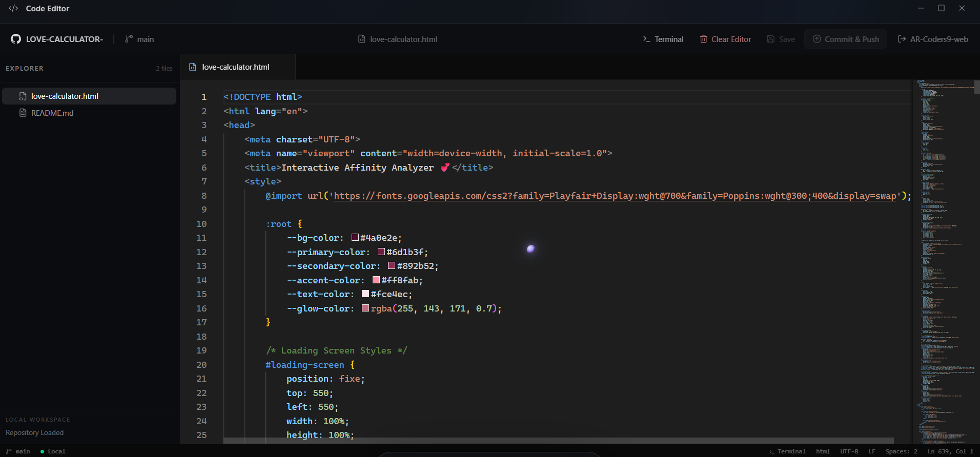Click the GitHub logo beside LOVE-CALCULATOR-
This screenshot has width=980, height=457.
(16, 39)
